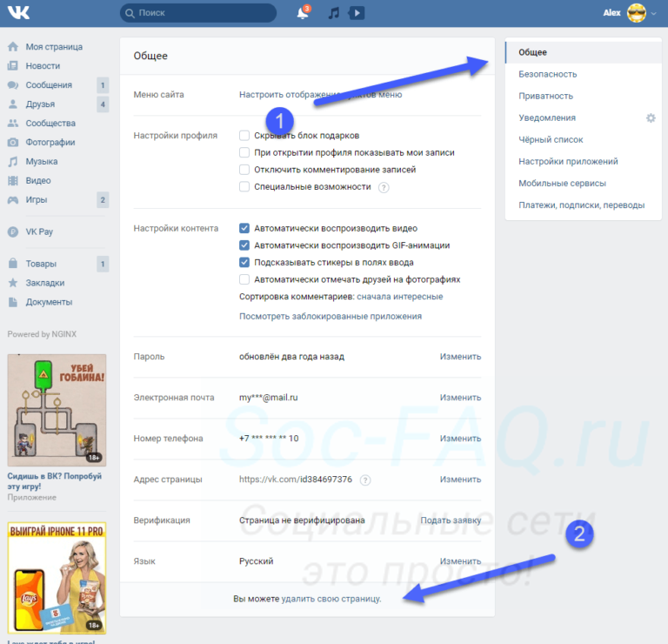Enable При открытии профиля показывать мои записи

pyautogui.click(x=244, y=152)
